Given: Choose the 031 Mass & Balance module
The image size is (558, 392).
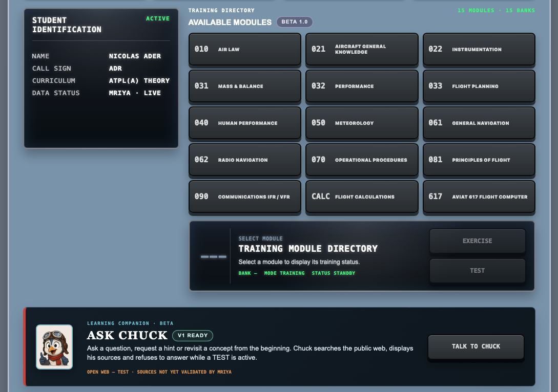Looking at the screenshot, I should (245, 86).
